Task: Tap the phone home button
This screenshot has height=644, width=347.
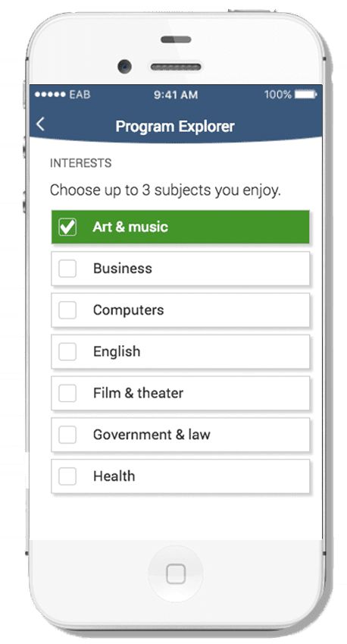Action: [176, 573]
